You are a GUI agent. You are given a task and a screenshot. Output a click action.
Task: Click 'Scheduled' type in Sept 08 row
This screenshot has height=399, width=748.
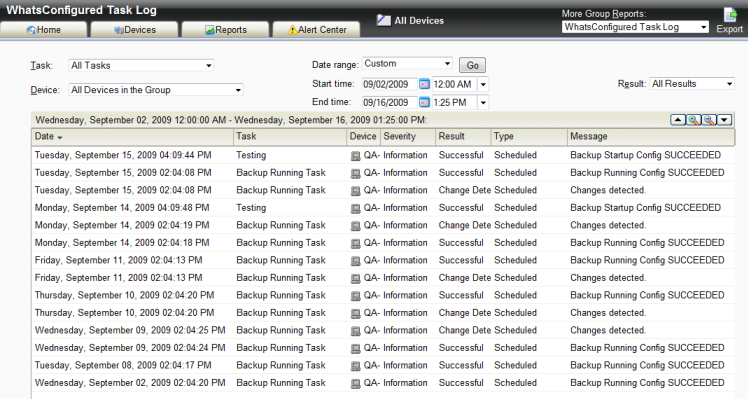click(515, 365)
